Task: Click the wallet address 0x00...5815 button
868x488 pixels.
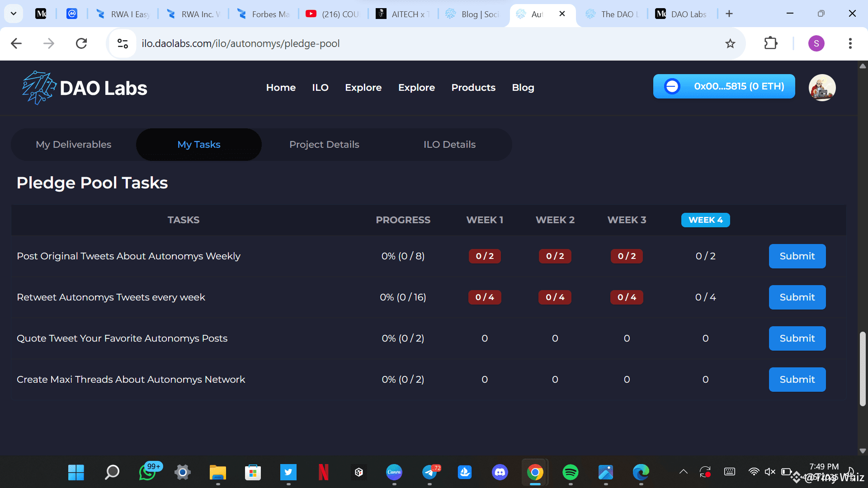Action: pyautogui.click(x=724, y=86)
